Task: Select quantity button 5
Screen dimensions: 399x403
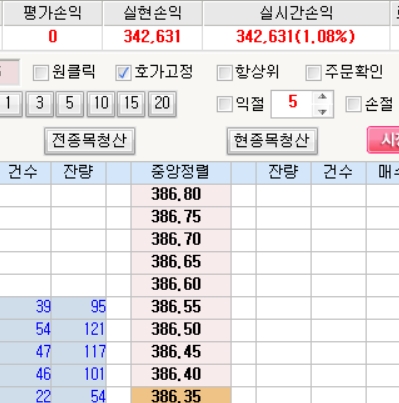Action: pyautogui.click(x=70, y=103)
